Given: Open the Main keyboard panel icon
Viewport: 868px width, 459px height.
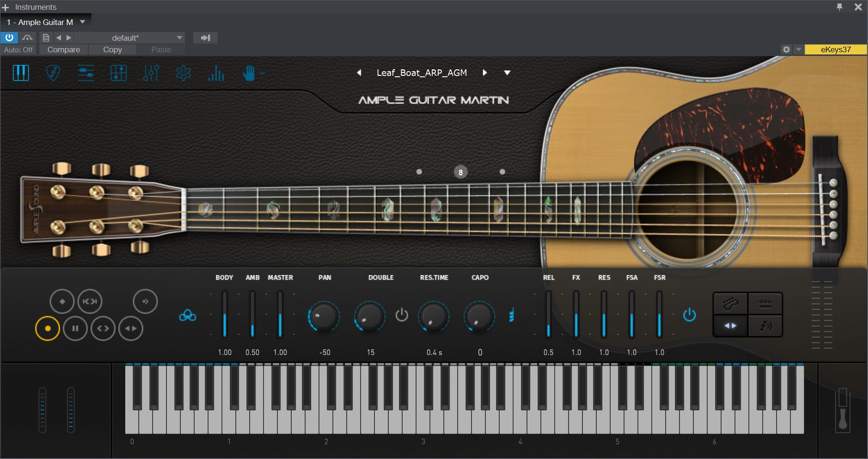Looking at the screenshot, I should [x=21, y=73].
